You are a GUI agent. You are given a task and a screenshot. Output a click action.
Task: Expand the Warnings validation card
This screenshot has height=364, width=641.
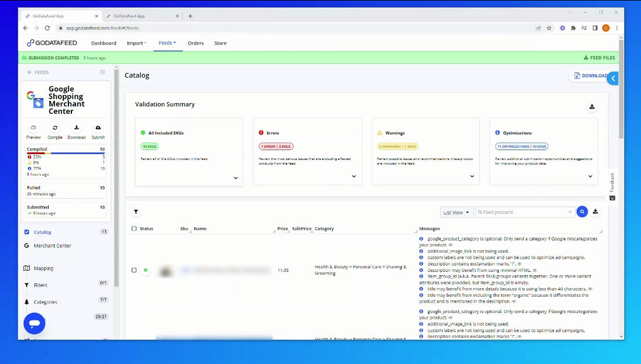472,177
